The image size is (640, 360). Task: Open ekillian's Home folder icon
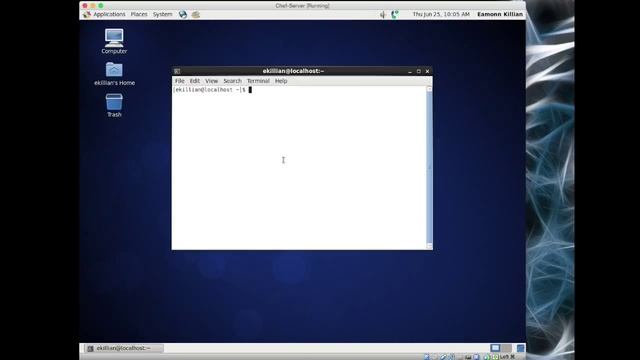(114, 74)
